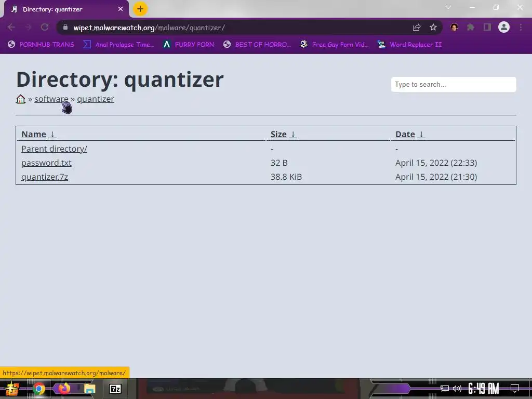Open File Explorer from taskbar

[89, 389]
